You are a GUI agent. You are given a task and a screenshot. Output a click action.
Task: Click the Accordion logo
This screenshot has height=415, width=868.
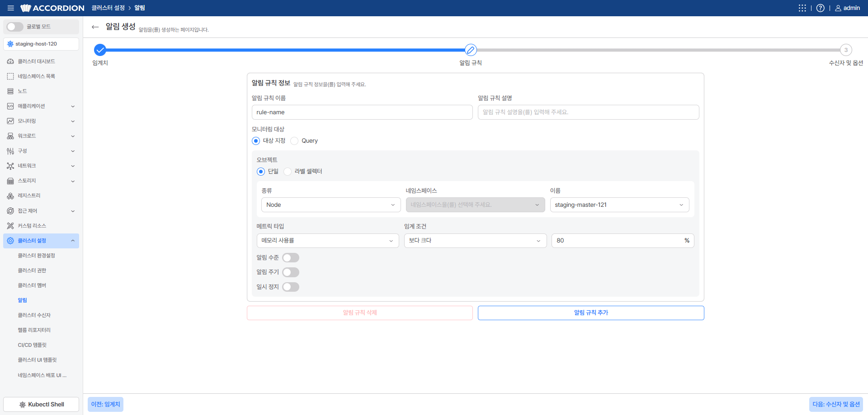(x=52, y=8)
